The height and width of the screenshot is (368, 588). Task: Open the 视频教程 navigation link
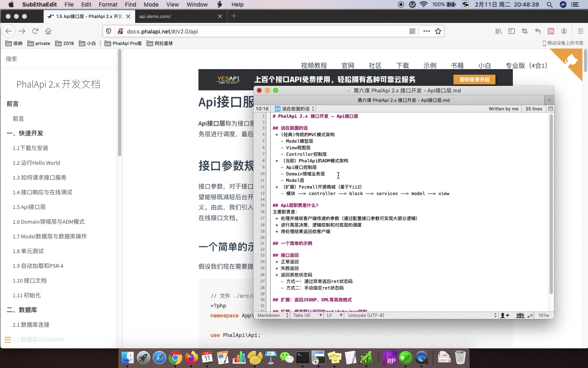tap(314, 65)
